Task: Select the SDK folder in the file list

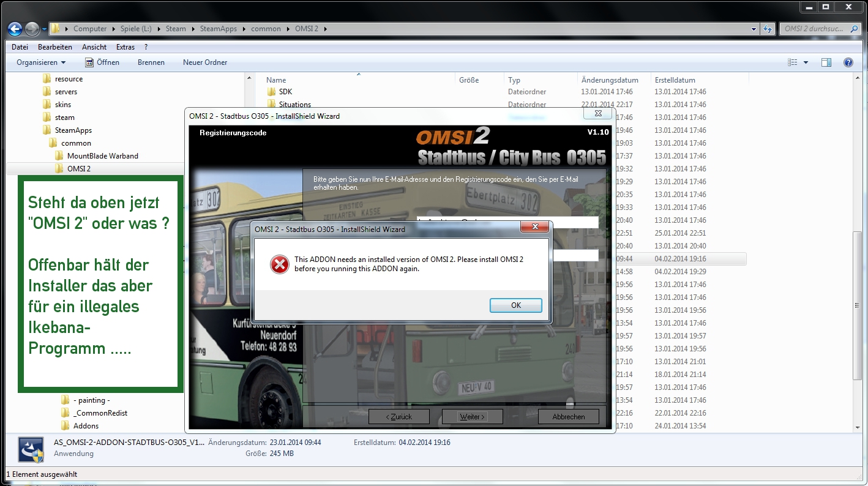Action: (x=285, y=92)
